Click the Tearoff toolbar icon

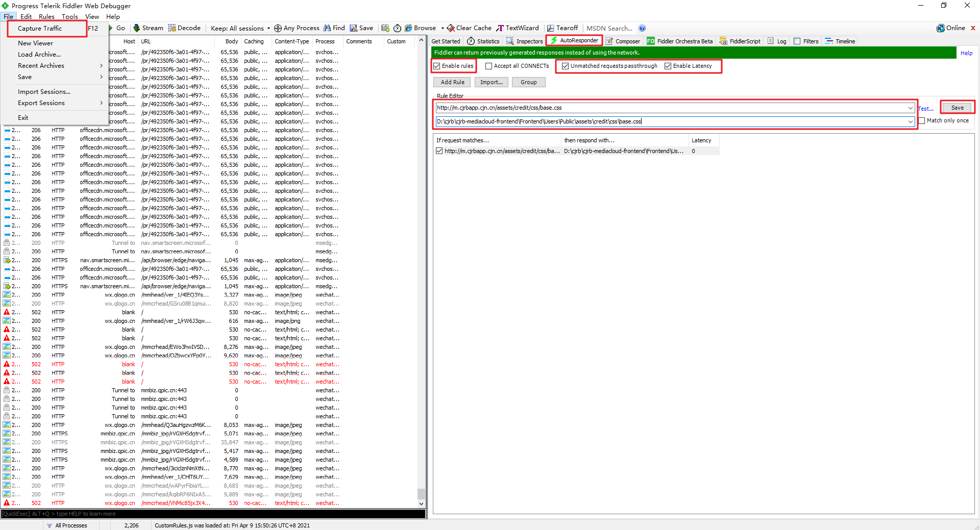coord(551,28)
